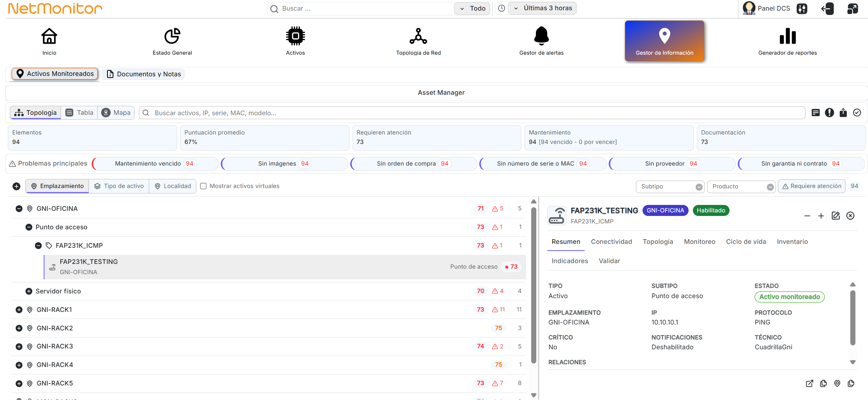Collapse the GNI-OFICINA tree node
Image resolution: width=868 pixels, height=413 pixels.
19,208
